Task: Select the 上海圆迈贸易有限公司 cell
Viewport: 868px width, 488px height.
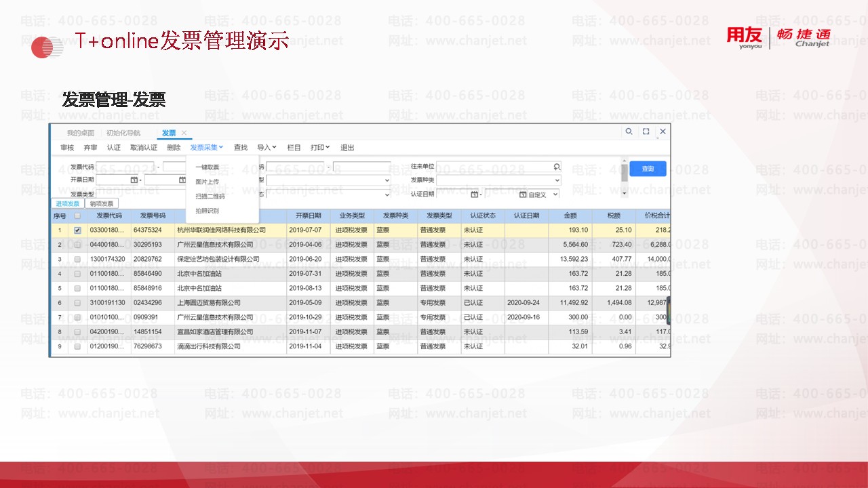Action: click(231, 303)
